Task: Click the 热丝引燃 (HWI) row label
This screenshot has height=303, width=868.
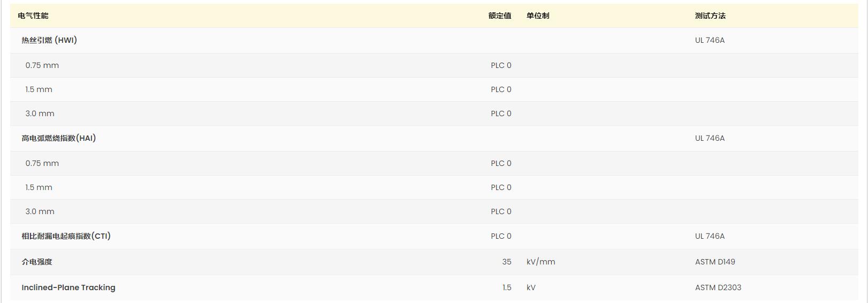Action: (x=49, y=40)
